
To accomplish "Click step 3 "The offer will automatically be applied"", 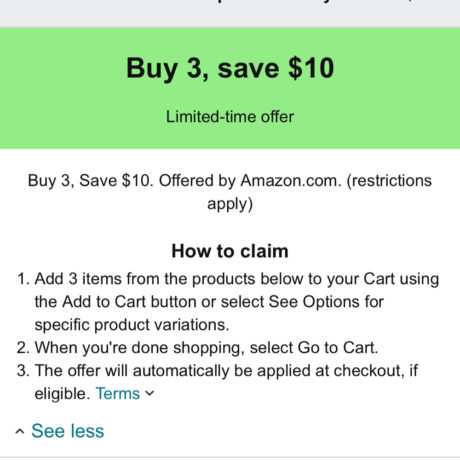I will pos(218,382).
